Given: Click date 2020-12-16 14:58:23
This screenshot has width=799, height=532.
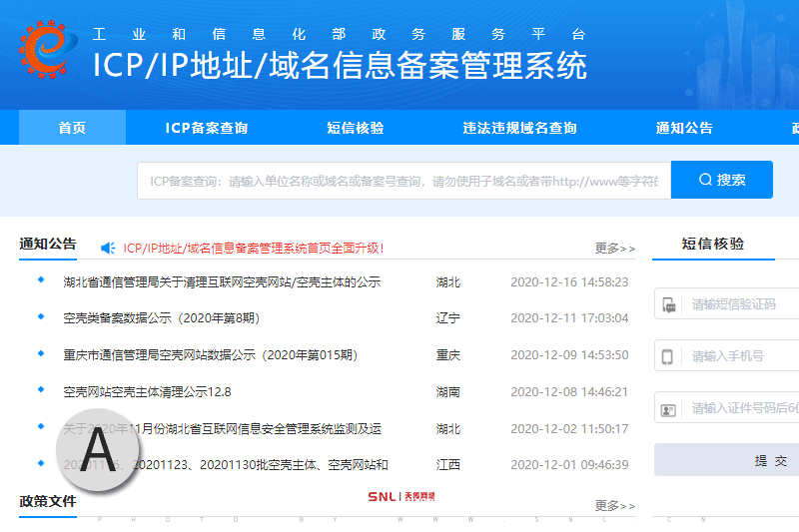Looking at the screenshot, I should [569, 282].
